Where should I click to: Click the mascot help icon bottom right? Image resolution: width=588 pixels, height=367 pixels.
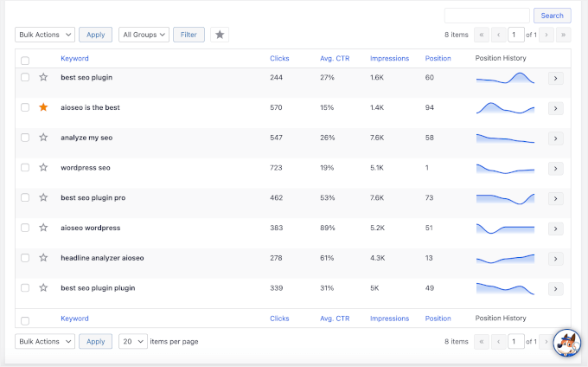click(x=566, y=343)
